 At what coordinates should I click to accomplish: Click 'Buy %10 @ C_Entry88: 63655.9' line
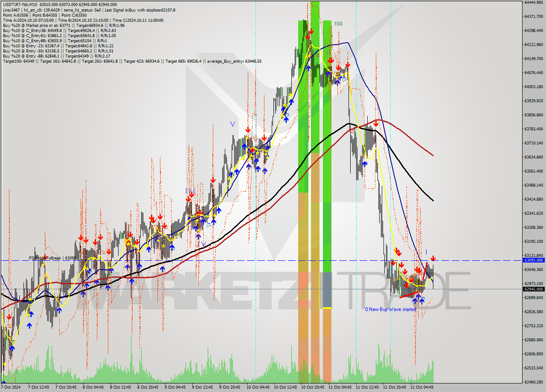(x=55, y=40)
